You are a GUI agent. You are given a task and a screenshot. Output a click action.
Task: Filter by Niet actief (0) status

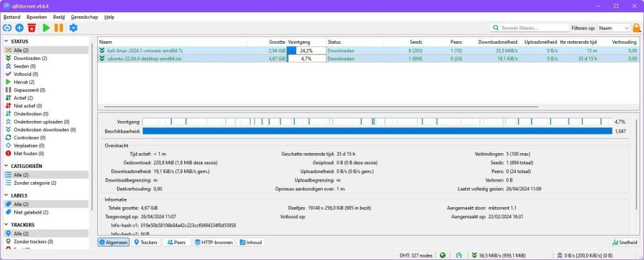pos(46,106)
